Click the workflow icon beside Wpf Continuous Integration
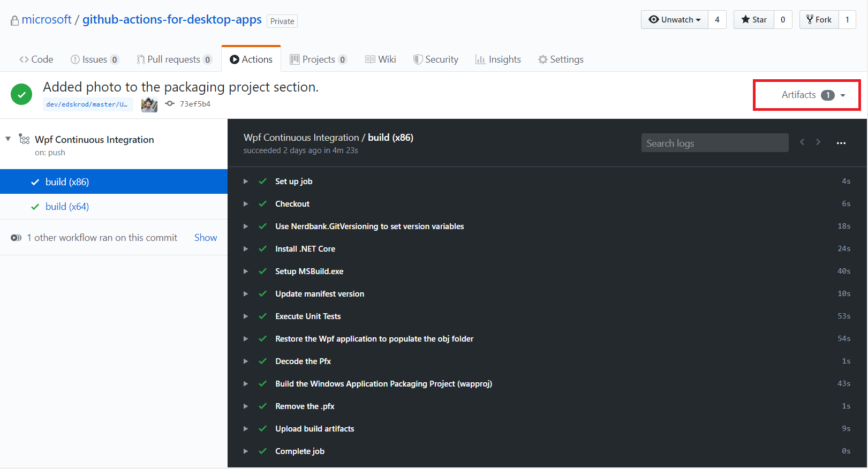 click(x=24, y=139)
